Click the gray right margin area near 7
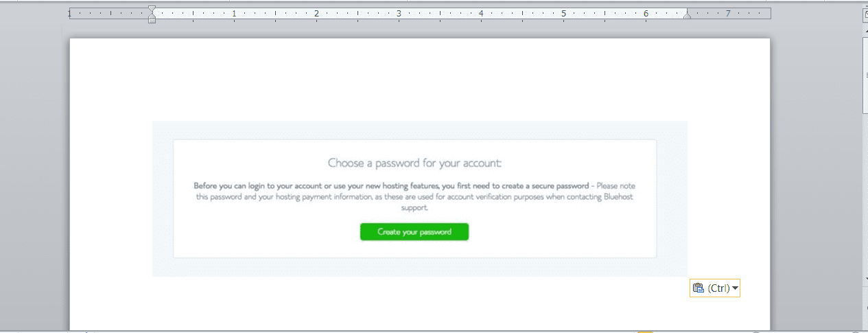 pos(729,13)
